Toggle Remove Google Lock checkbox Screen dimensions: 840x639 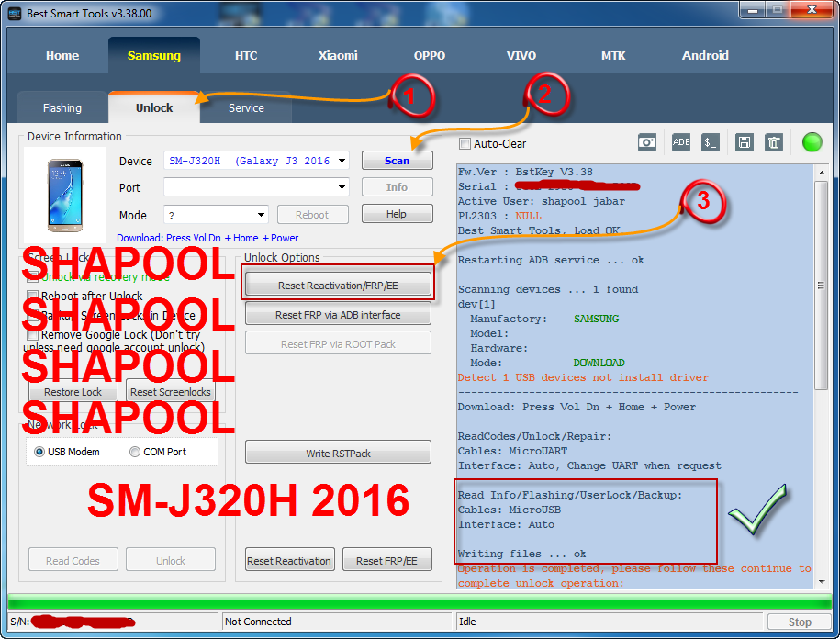pos(33,335)
